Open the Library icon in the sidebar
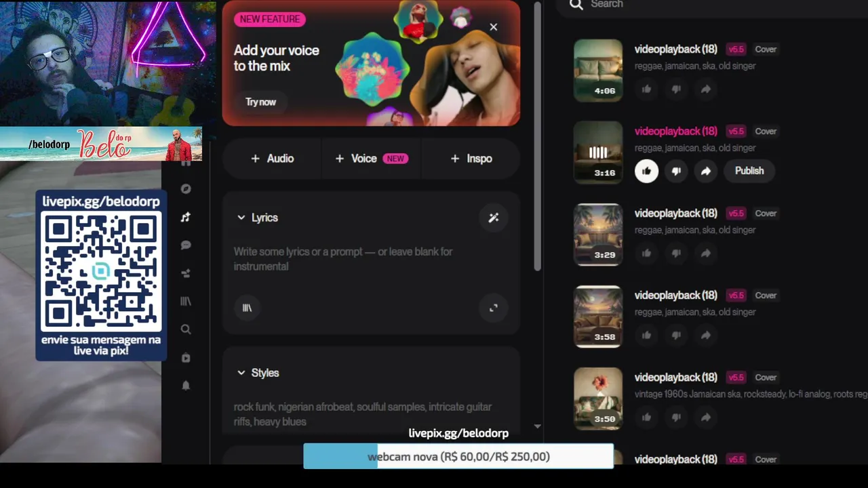Image resolution: width=868 pixels, height=488 pixels. click(186, 302)
